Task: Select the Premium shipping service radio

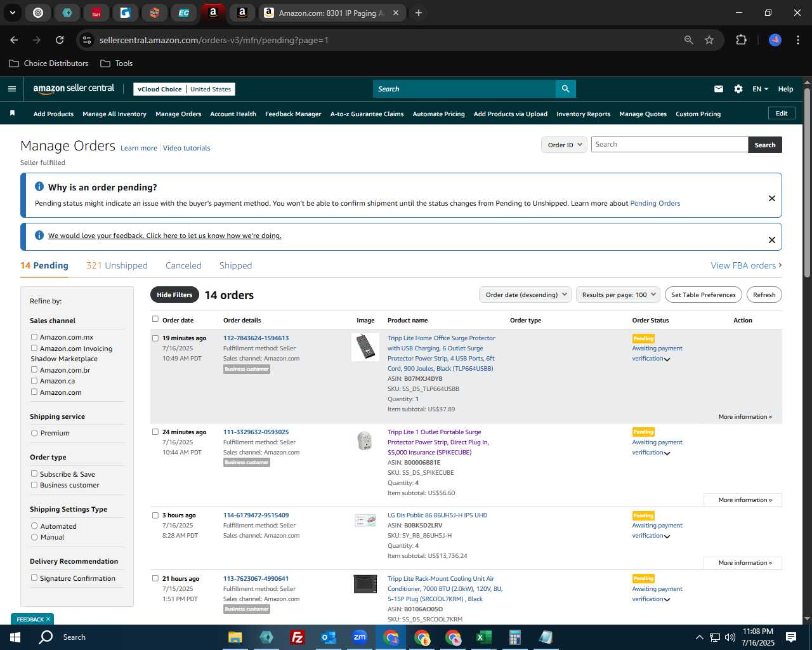Action: [34, 433]
